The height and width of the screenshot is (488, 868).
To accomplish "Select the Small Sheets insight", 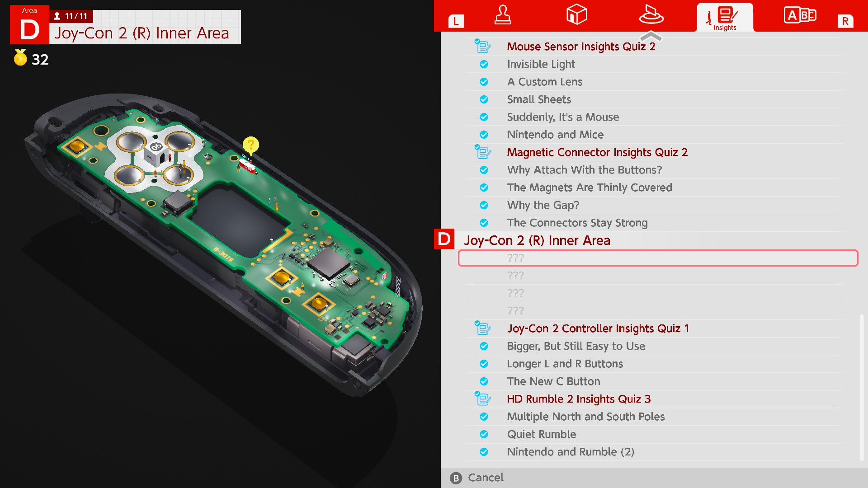I will click(539, 99).
